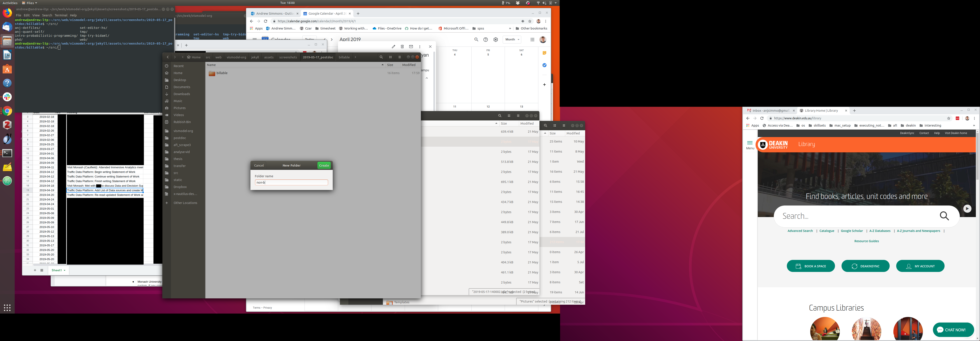This screenshot has width=980, height=341.
Task: Cancel the New Folder dialog
Action: tap(259, 165)
